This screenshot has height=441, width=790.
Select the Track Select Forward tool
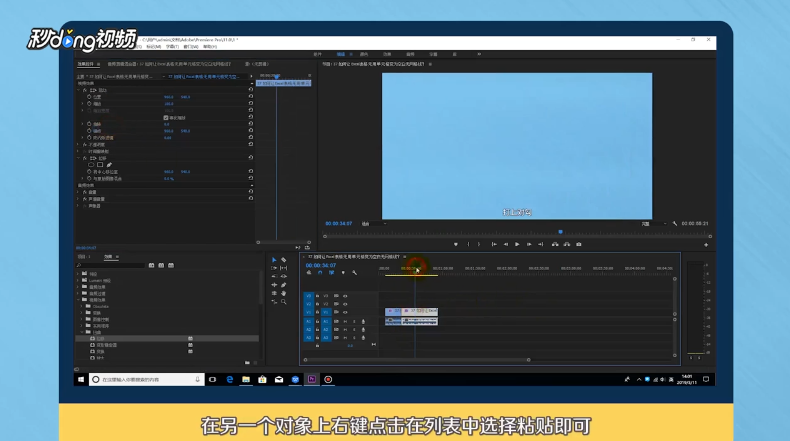[x=274, y=268]
